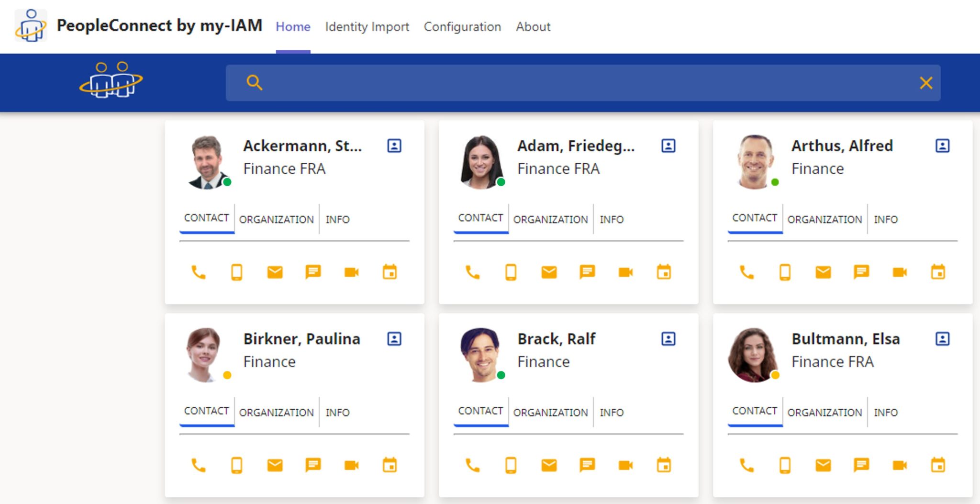Screen dimensions: 980x504
Task: Dial Bultmann, Elsa's mobile number
Action: point(784,464)
